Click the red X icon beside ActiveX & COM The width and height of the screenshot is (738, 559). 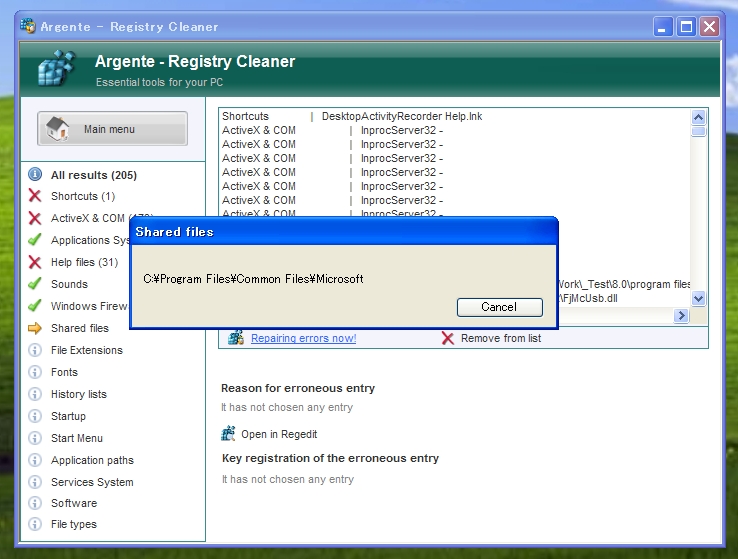click(35, 218)
